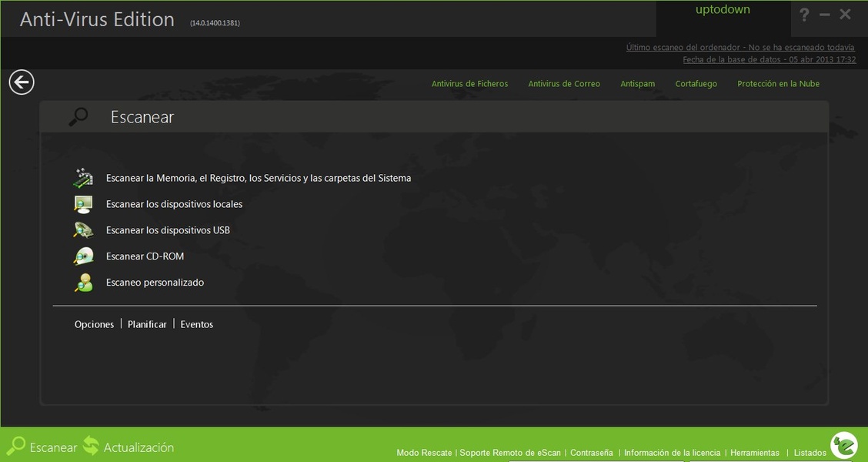
Task: Open Protección en la Nube
Action: [778, 84]
